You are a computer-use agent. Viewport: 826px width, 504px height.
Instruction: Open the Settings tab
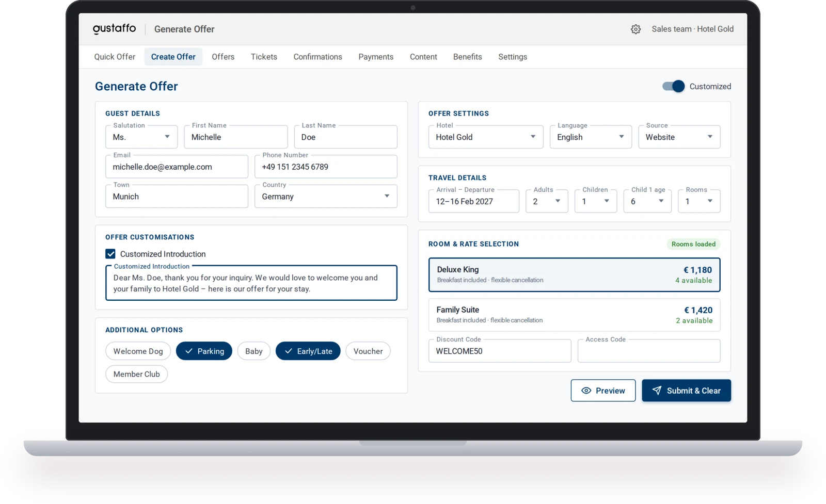point(513,57)
